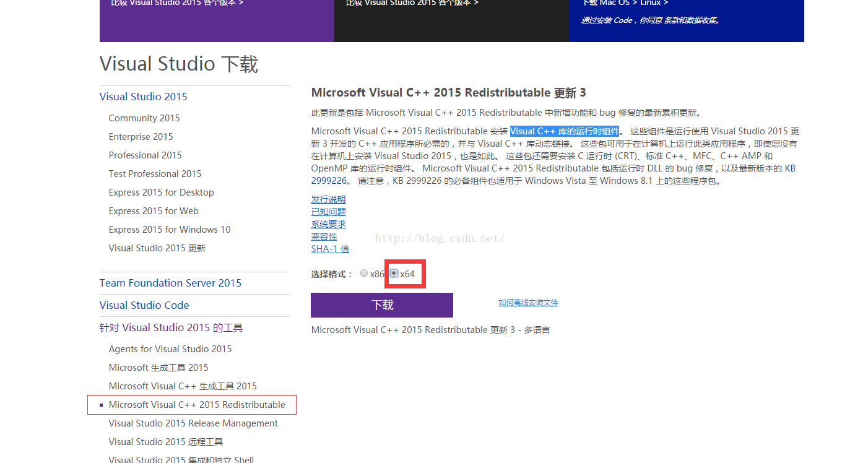
Task: Select Visual Studio 2015 更新 item
Action: click(157, 248)
